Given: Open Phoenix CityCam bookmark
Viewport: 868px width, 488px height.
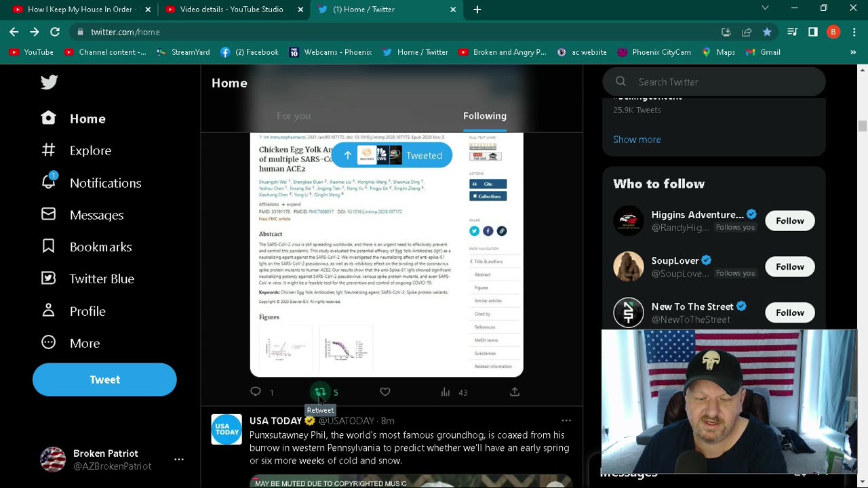Looking at the screenshot, I should [x=654, y=52].
